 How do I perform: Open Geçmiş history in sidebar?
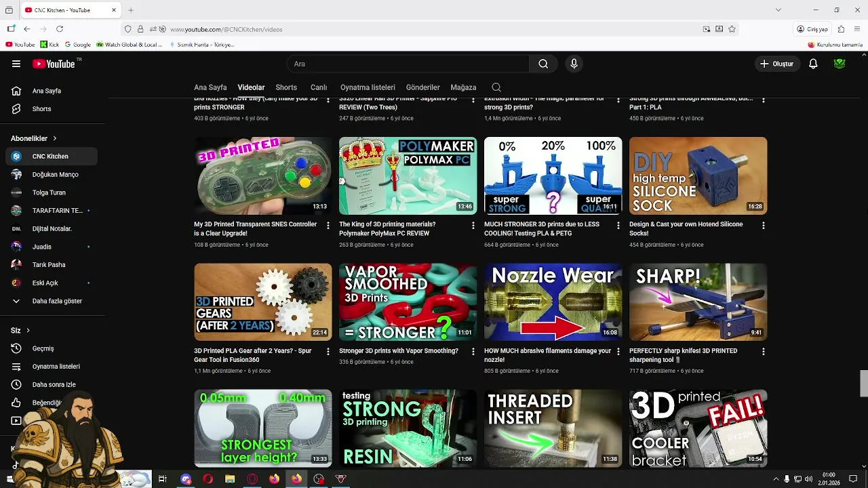tap(52, 348)
